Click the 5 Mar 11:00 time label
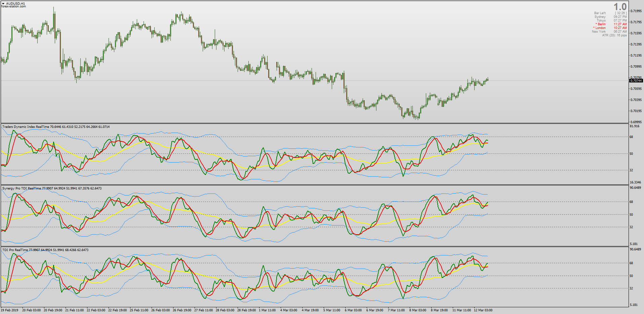Image resolution: width=644 pixels, height=314 pixels. click(x=332, y=310)
